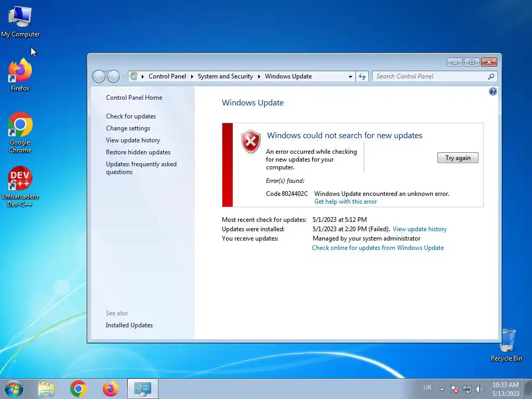The image size is (532, 399).
Task: Open Updates: frequently asked questions
Action: (141, 168)
